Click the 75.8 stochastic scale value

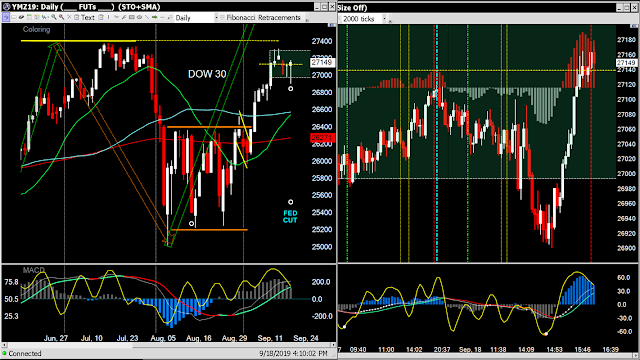pos(11,282)
